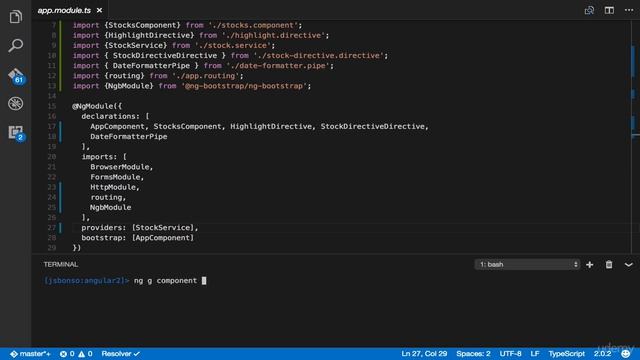Open the Search panel
This screenshot has width=640, height=360.
[x=16, y=45]
